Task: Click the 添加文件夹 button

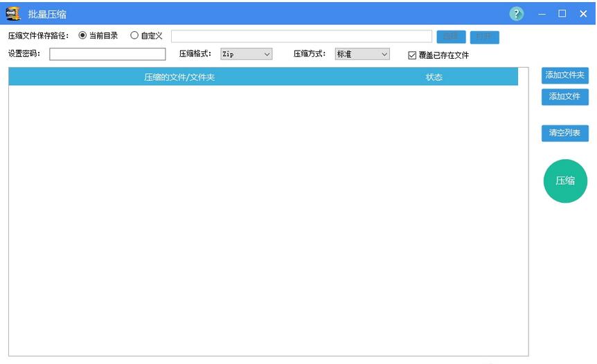Action: tap(565, 75)
